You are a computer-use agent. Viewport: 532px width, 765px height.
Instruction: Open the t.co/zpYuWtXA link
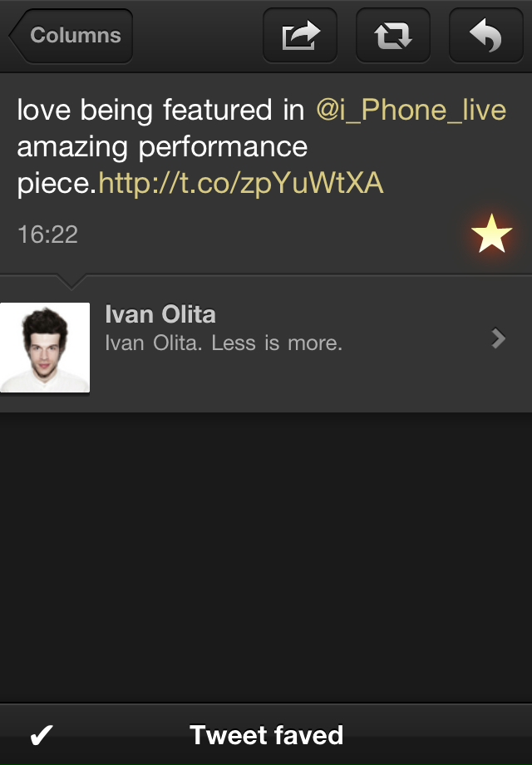[241, 184]
